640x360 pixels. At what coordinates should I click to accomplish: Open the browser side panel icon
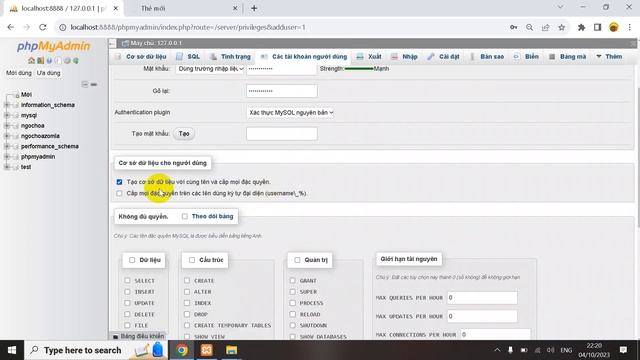click(598, 27)
